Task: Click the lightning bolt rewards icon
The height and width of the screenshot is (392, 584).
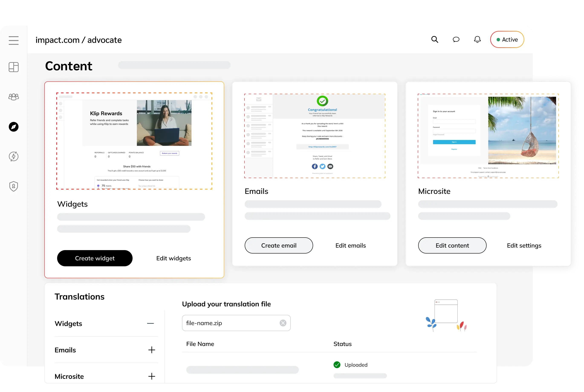Action: (x=14, y=157)
